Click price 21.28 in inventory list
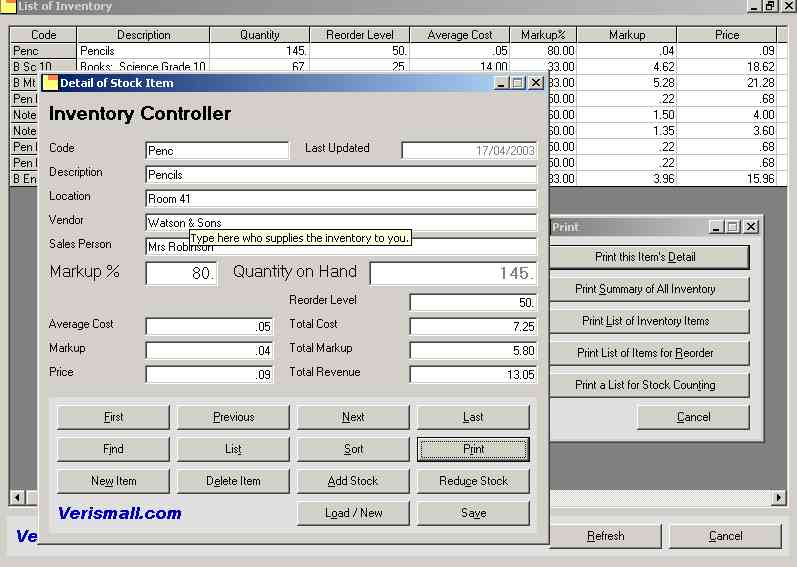This screenshot has width=797, height=567. (727, 82)
